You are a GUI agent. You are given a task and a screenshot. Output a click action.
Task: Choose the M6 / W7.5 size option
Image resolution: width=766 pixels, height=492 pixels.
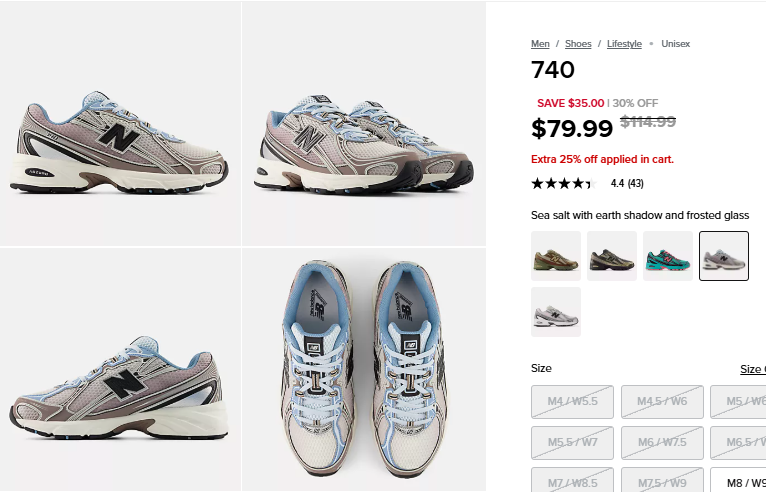click(662, 443)
